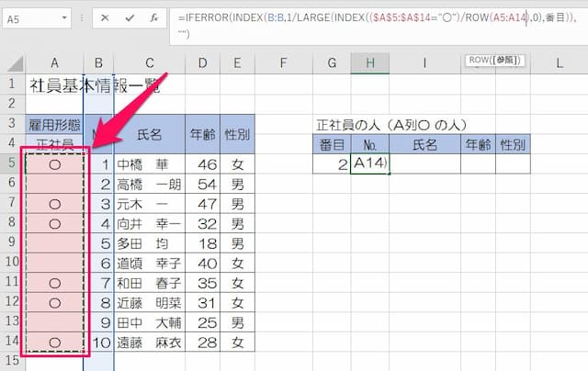Click age value 54
This screenshot has width=588, height=371.
click(x=208, y=185)
